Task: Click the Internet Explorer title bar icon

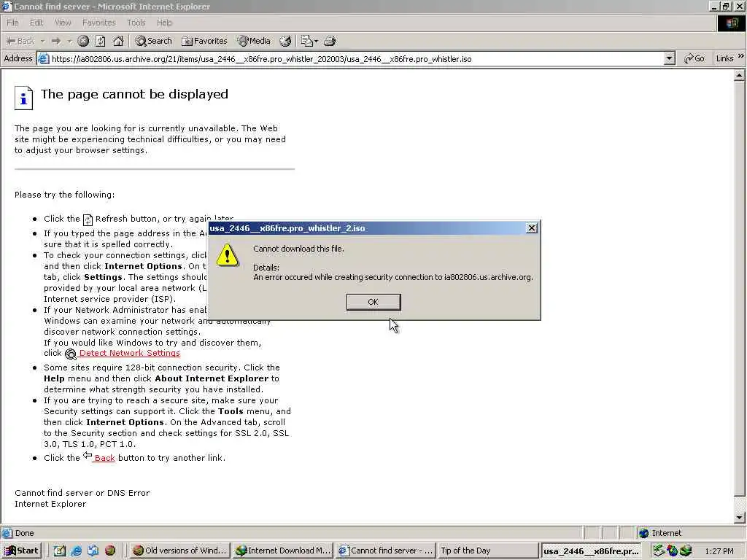Action: click(7, 6)
